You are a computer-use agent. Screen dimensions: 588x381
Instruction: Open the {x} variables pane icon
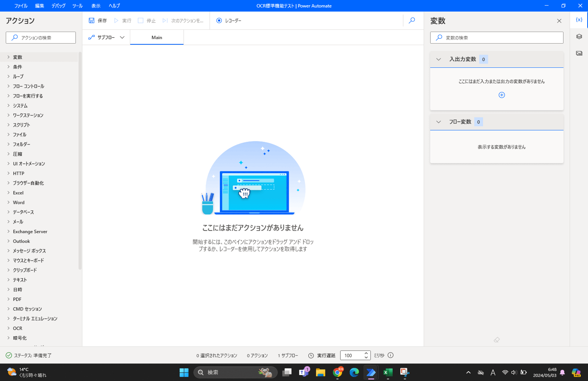click(x=579, y=20)
